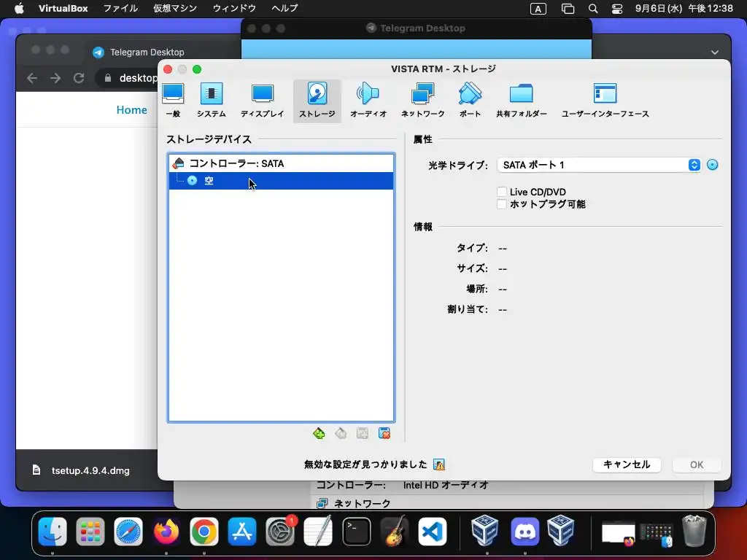Click the input source A icon
The image size is (747, 560).
point(538,9)
